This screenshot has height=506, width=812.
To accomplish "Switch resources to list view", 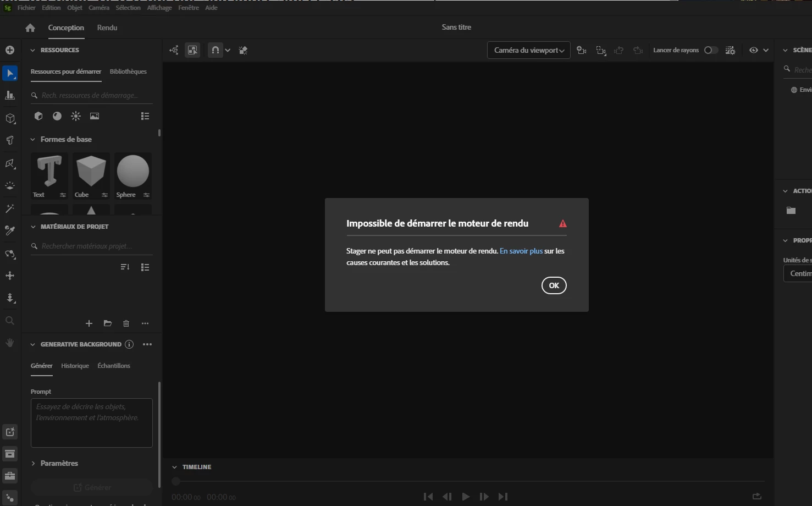I will click(145, 116).
